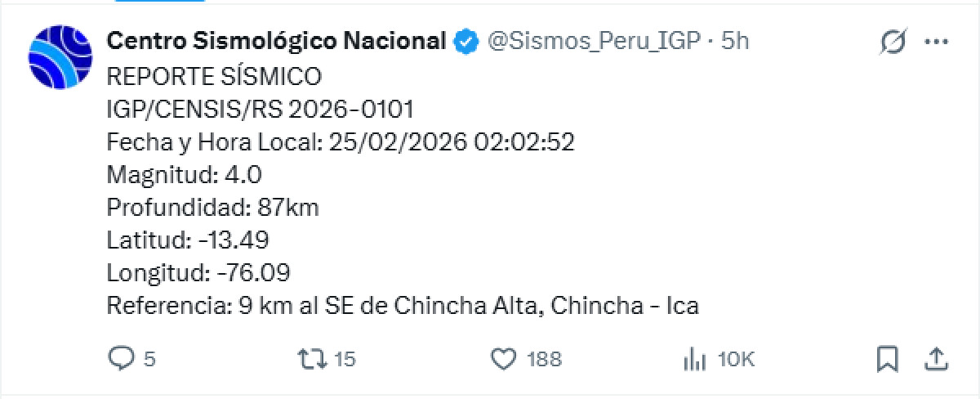Image resolution: width=980 pixels, height=399 pixels.
Task: Click the Referencia Chincha Alta line
Action: [x=403, y=307]
